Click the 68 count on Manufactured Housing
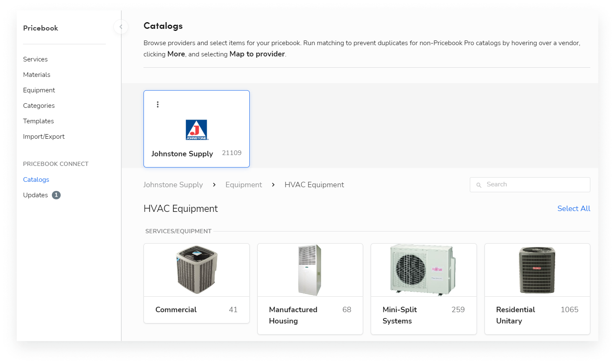The image size is (615, 364). coord(347,310)
